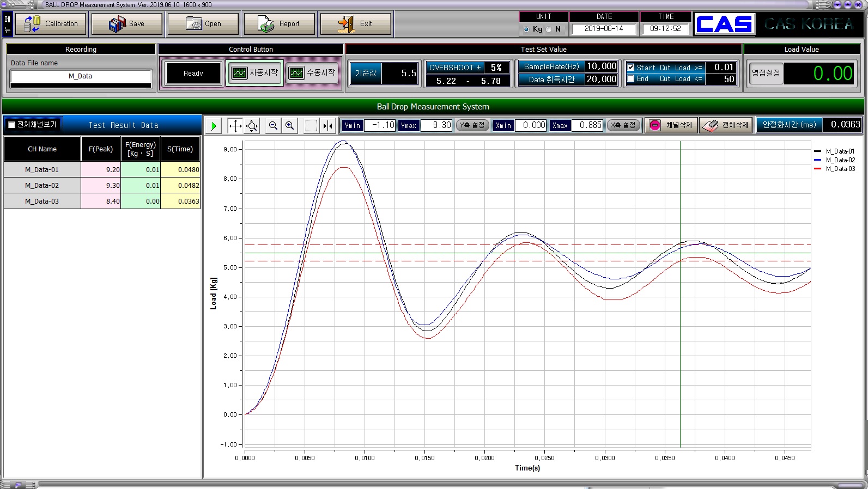Click the 채널삭제 delete channel button
Image resolution: width=868 pixels, height=489 pixels.
[671, 125]
